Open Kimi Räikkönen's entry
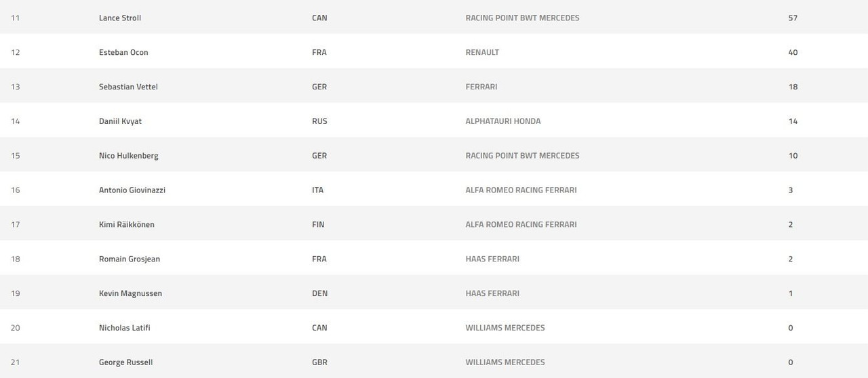868x378 pixels. point(126,224)
